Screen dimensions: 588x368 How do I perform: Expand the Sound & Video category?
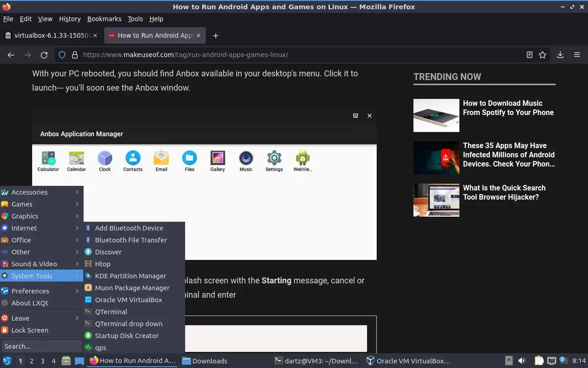click(x=41, y=264)
